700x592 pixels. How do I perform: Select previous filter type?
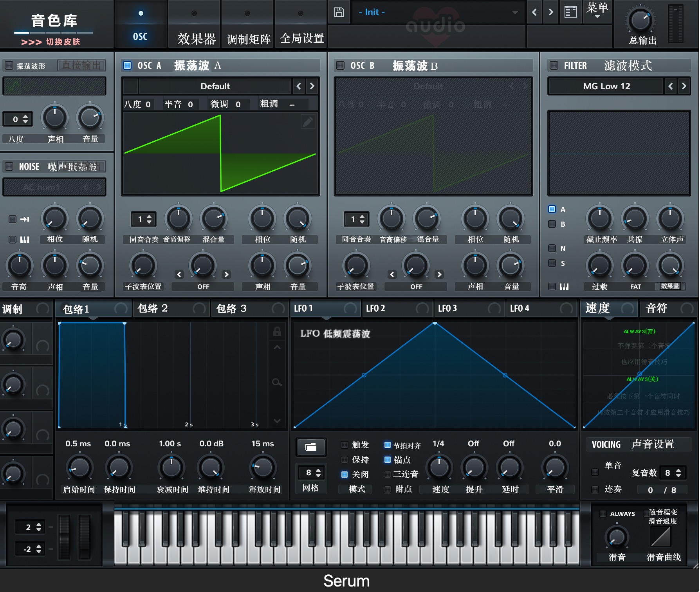pyautogui.click(x=671, y=86)
